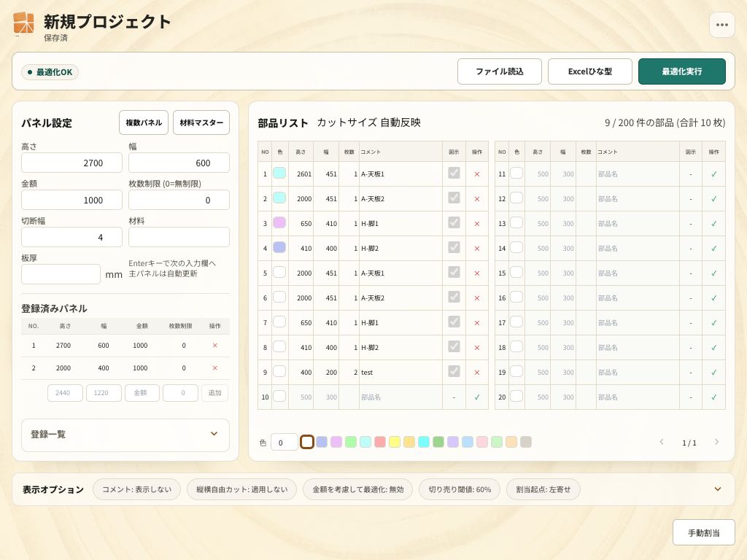Toggle 図示 checkbox for row 1 A-天板1

tap(454, 173)
